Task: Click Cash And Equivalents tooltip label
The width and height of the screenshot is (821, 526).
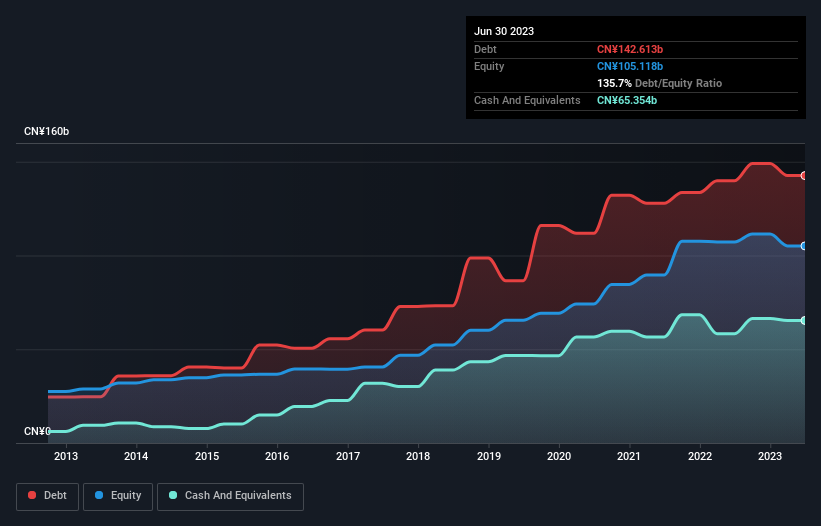Action: [x=527, y=100]
